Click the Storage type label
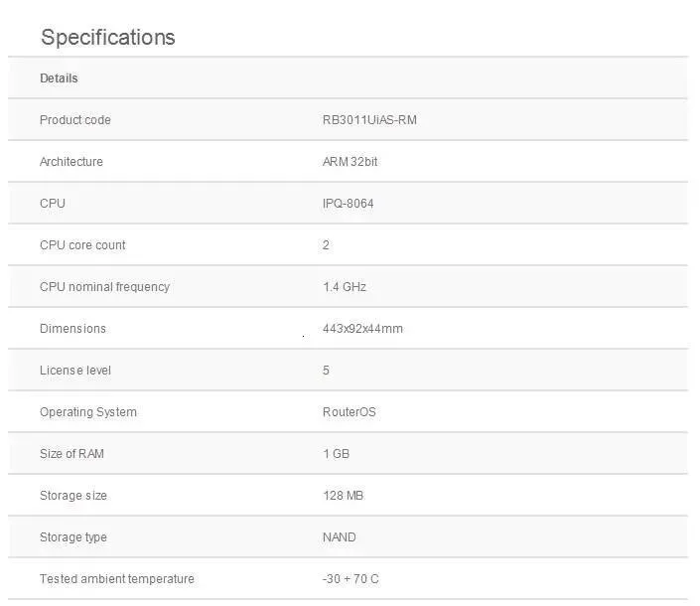Screen dimensions: 700x606 73,537
